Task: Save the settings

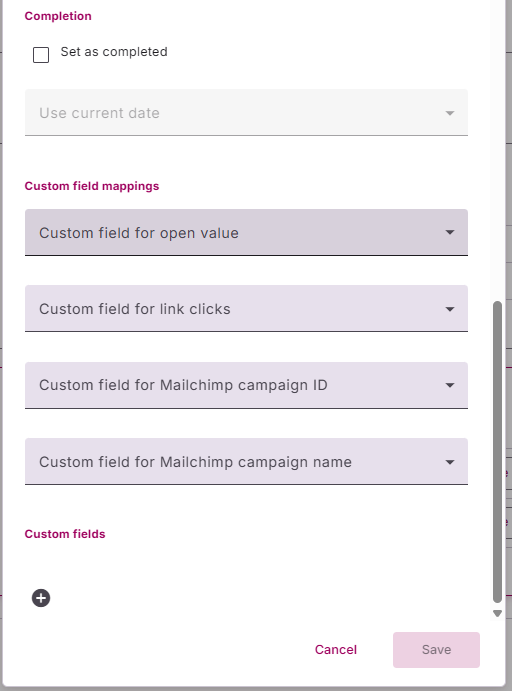Action: pyautogui.click(x=436, y=650)
